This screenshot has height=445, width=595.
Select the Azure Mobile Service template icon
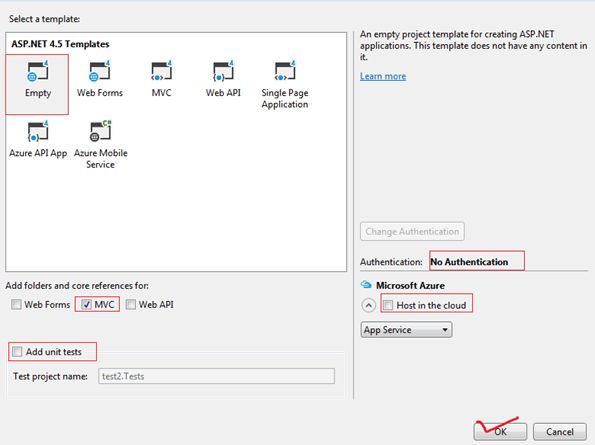[100, 131]
